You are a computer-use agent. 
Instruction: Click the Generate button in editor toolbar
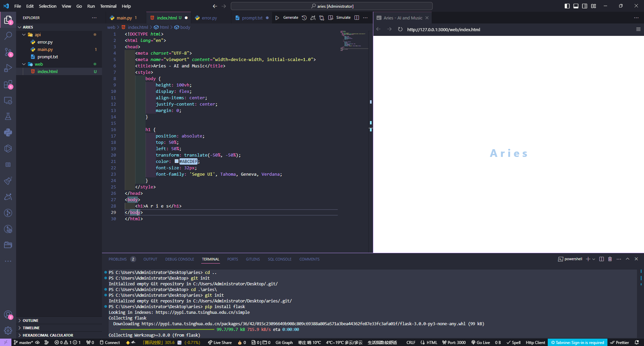click(291, 18)
